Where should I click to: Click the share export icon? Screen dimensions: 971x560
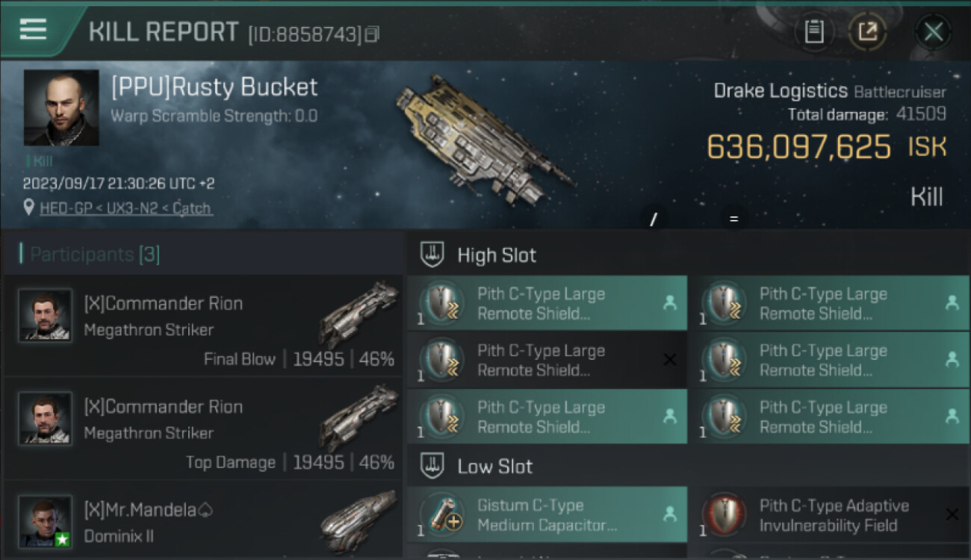coord(867,31)
